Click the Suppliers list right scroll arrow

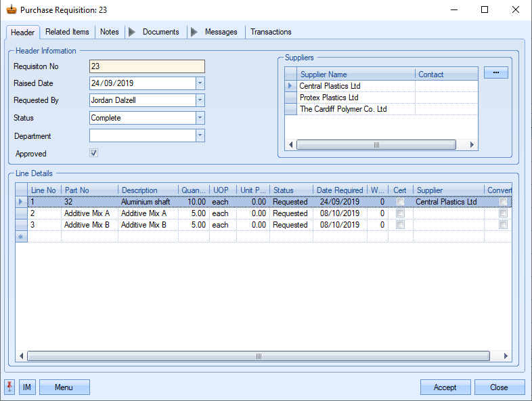tap(472, 144)
